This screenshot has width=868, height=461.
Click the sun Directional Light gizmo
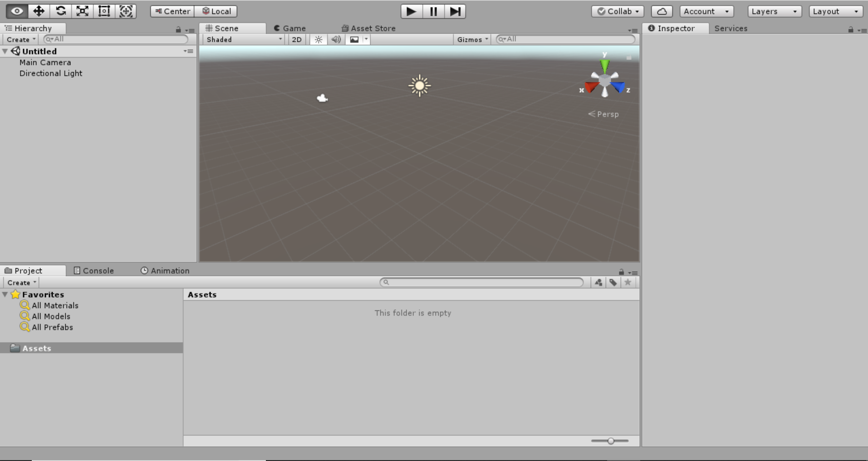(x=419, y=85)
